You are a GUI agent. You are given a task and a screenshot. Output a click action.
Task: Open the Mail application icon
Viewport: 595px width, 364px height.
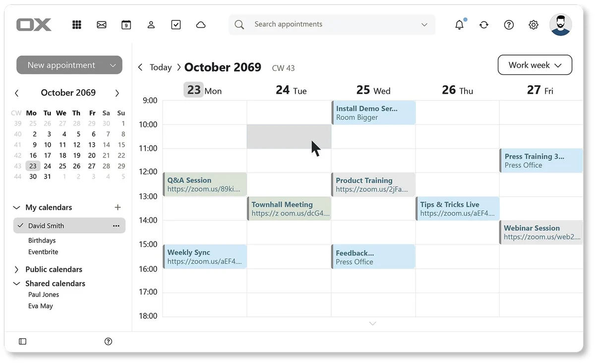tap(102, 24)
